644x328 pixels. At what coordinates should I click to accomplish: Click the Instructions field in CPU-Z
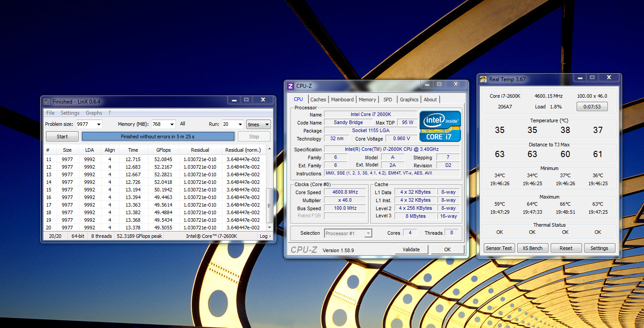392,174
